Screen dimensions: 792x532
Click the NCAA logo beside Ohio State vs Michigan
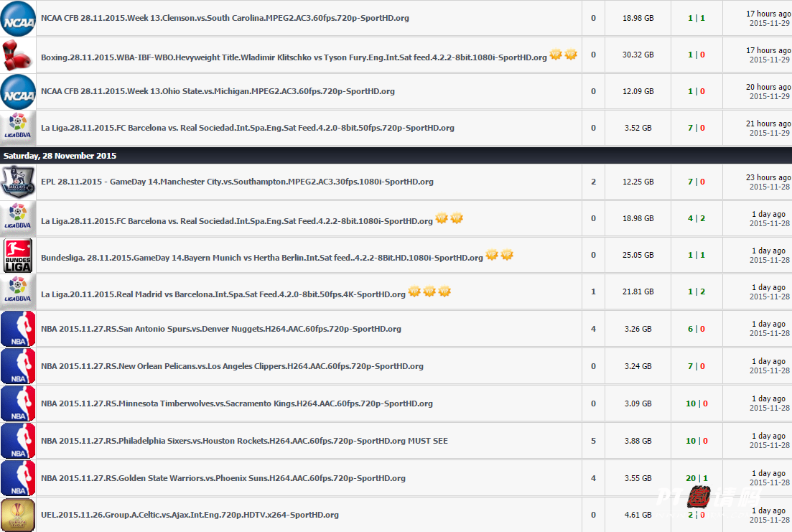click(18, 92)
